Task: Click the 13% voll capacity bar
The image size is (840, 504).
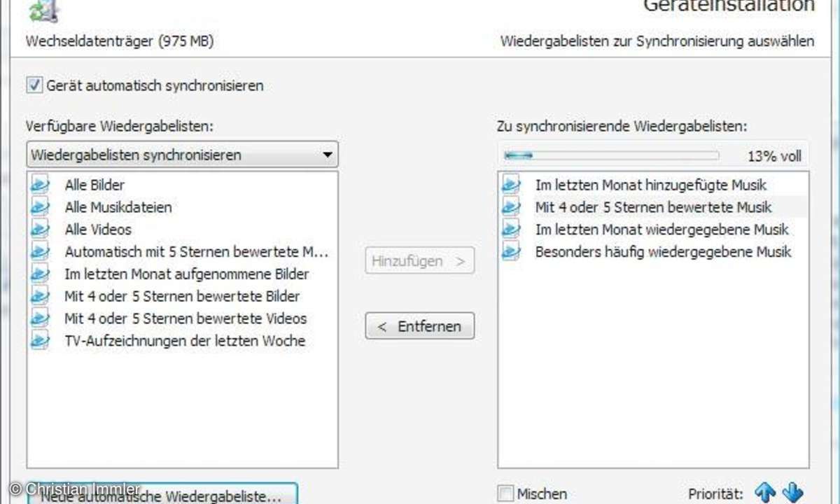Action: 611,155
